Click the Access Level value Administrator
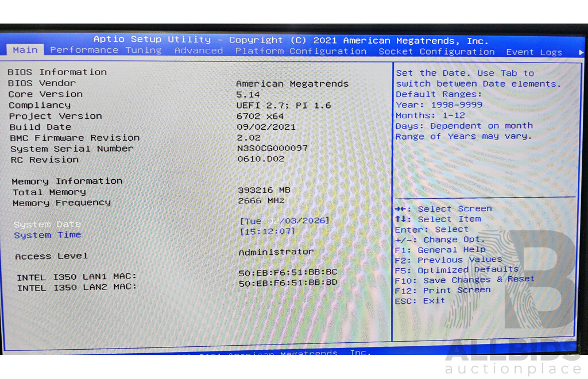This screenshot has width=588, height=379. [276, 252]
